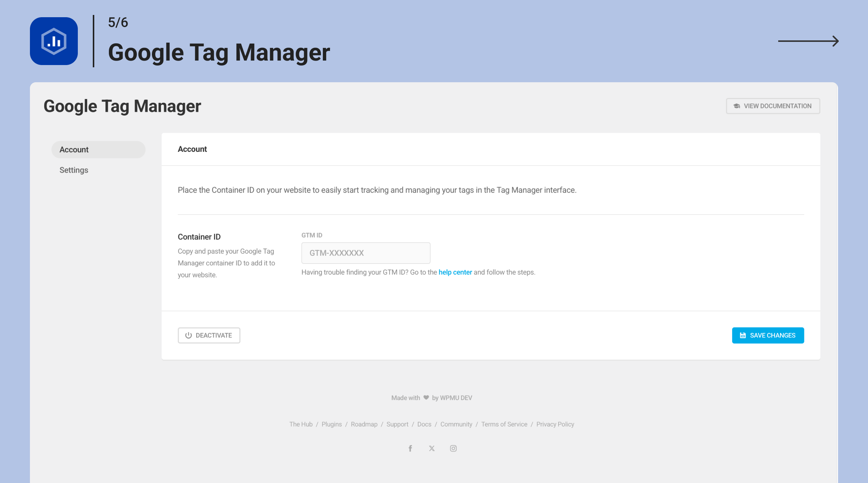868x483 pixels.
Task: Open the Docs footer link
Action: [x=424, y=424]
